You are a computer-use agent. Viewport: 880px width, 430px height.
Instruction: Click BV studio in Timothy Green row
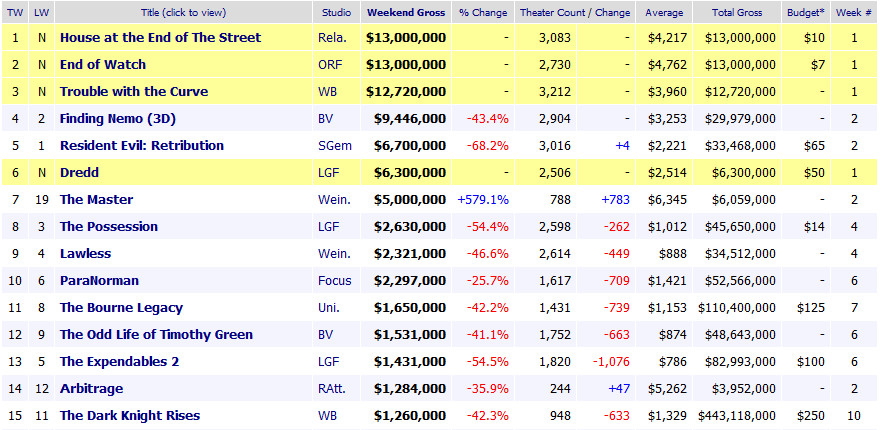click(326, 335)
